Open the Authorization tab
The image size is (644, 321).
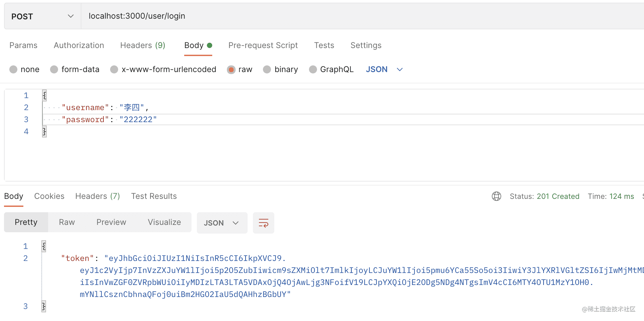point(79,45)
